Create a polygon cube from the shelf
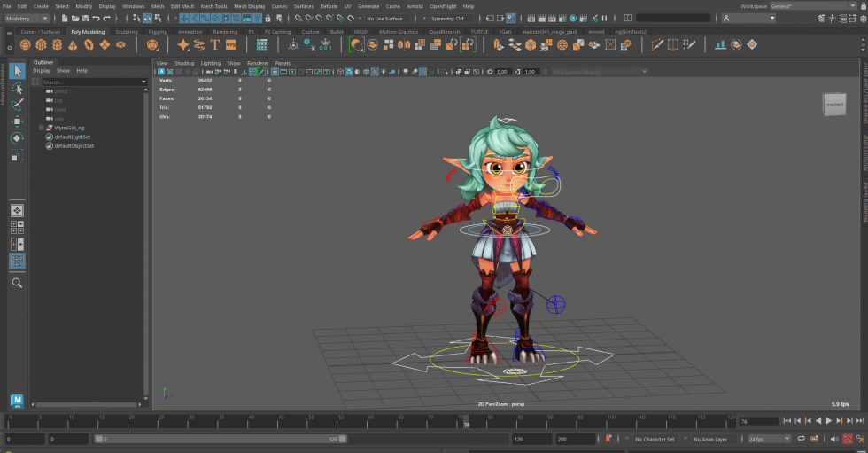This screenshot has width=868, height=453. 42,44
